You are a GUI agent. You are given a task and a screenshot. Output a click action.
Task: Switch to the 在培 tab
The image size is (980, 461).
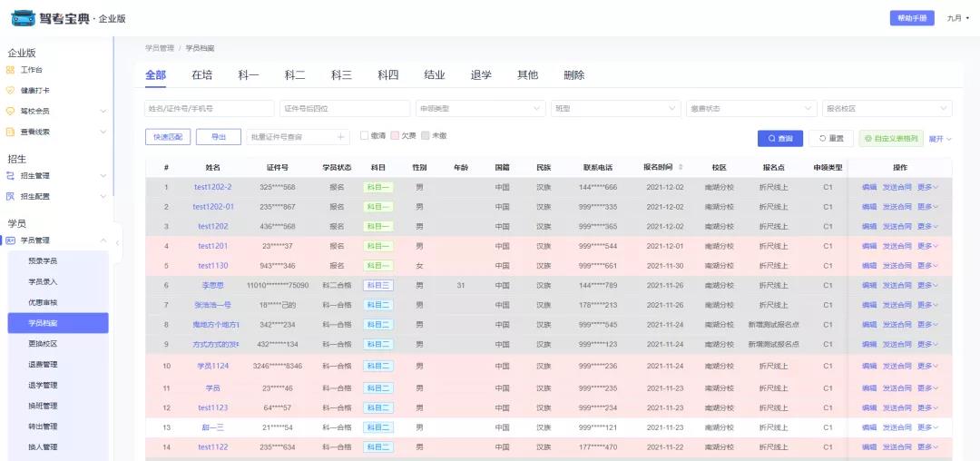point(201,75)
